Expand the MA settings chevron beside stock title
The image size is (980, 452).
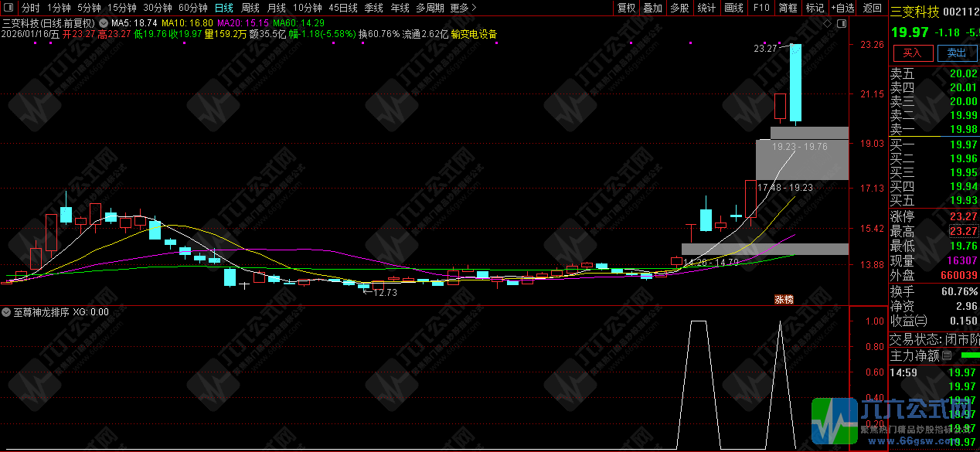tap(102, 23)
